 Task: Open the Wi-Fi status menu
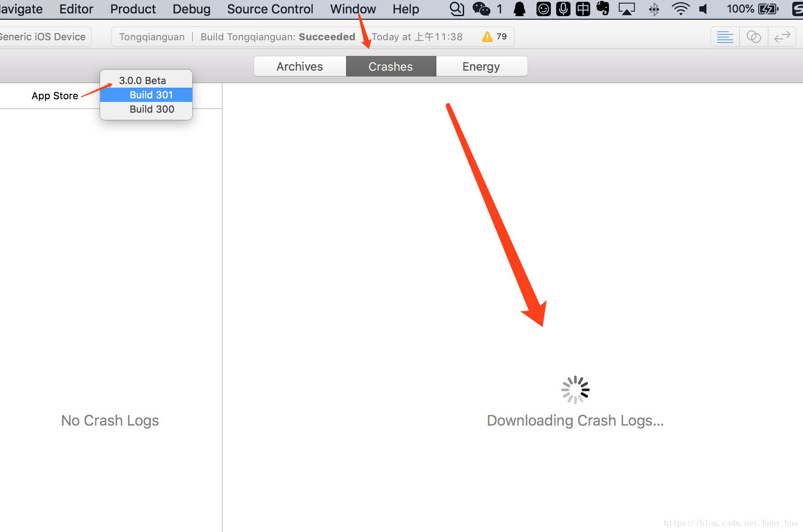680,9
